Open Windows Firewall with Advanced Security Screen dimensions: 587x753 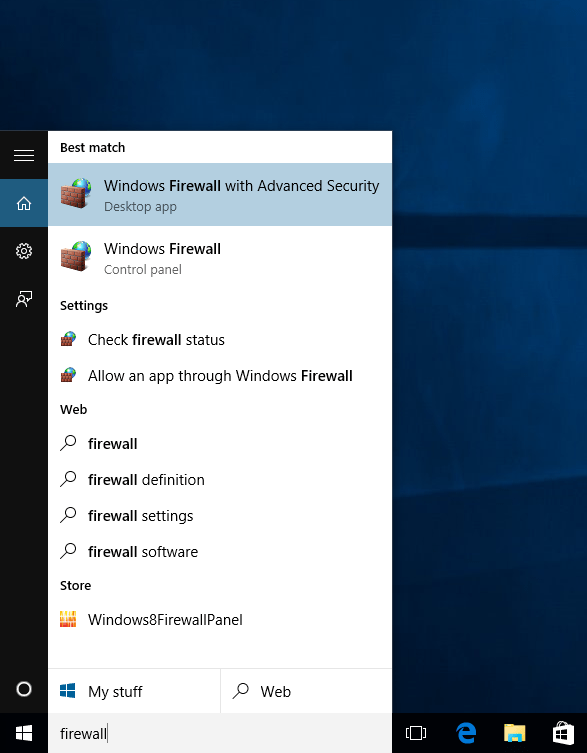(220, 194)
